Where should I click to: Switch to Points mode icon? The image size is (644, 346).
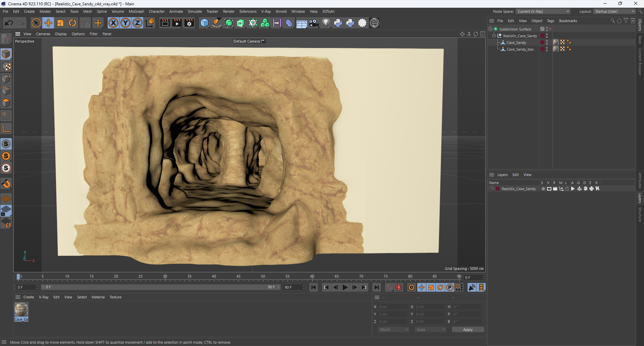[6, 79]
